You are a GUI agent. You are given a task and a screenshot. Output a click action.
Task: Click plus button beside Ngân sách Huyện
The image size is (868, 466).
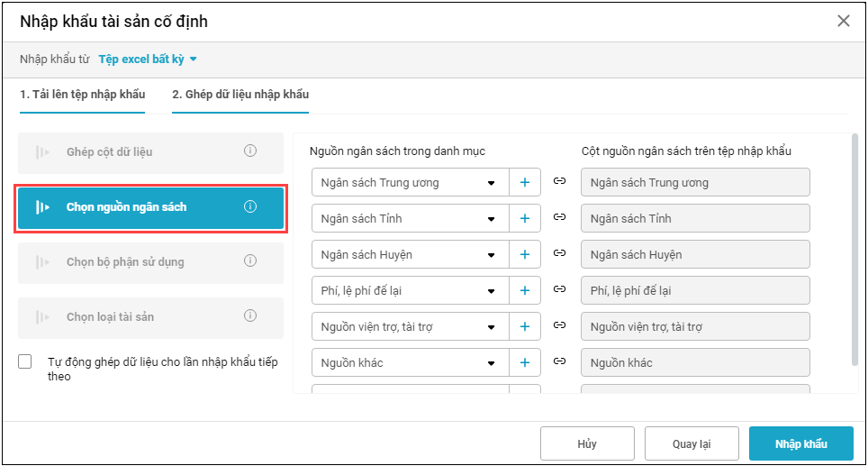(x=524, y=255)
